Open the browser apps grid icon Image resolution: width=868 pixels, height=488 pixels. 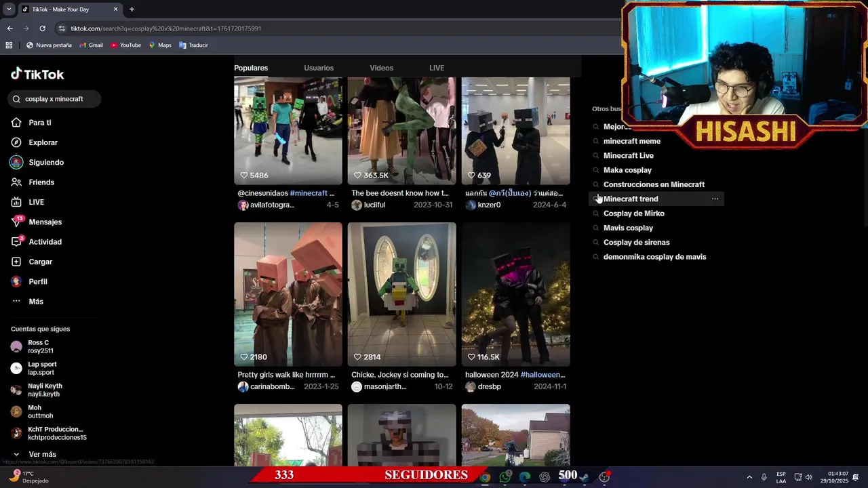(x=9, y=45)
